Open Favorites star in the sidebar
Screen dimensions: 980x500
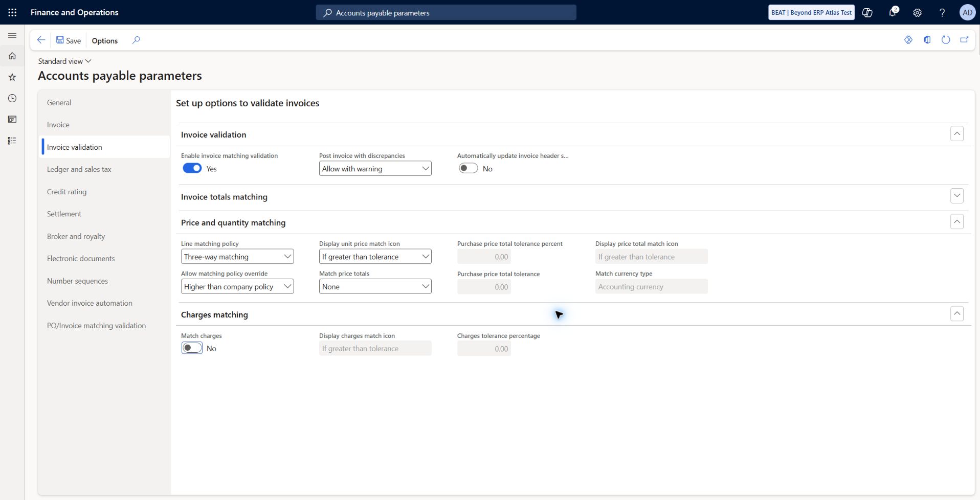click(12, 77)
